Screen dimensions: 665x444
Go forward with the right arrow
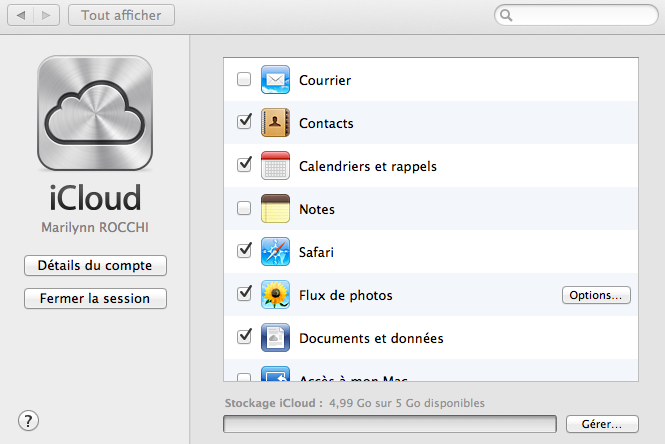(x=46, y=15)
